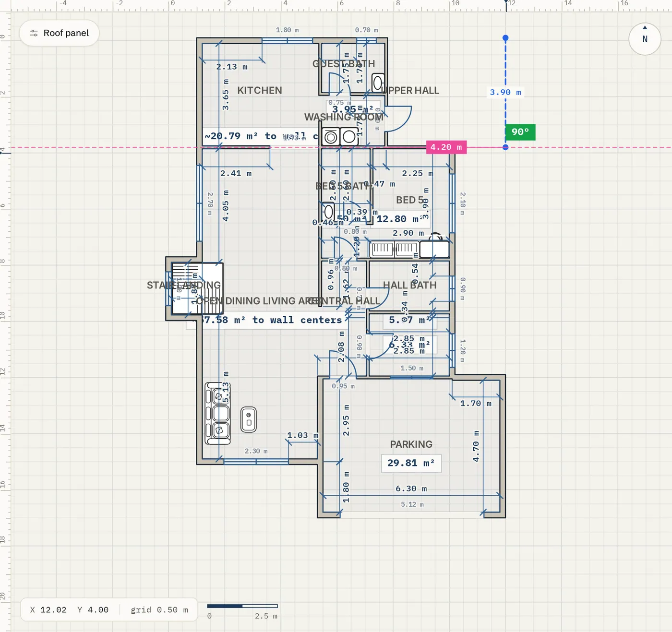Click the 2.13 m kitchen dimension
This screenshot has height=632, width=672.
(232, 67)
